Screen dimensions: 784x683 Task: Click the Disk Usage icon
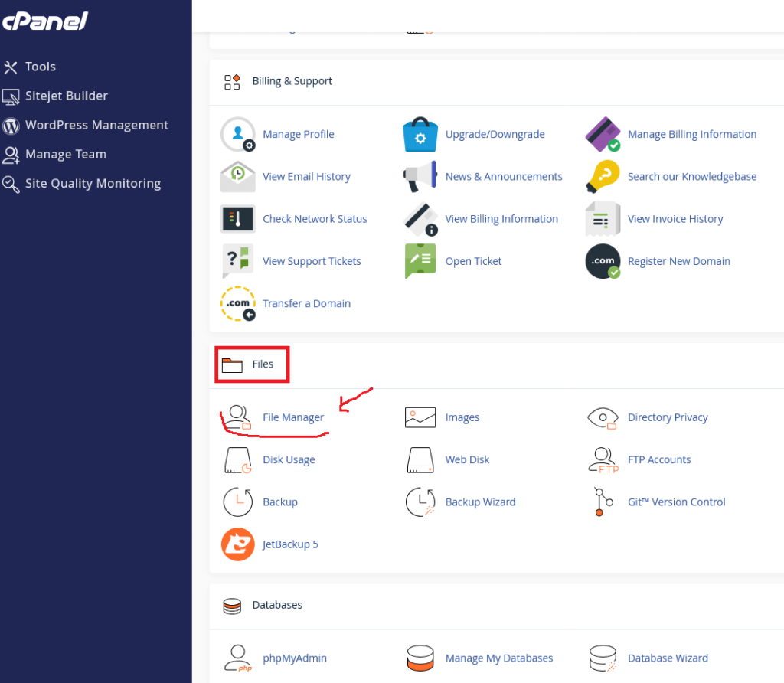(237, 460)
